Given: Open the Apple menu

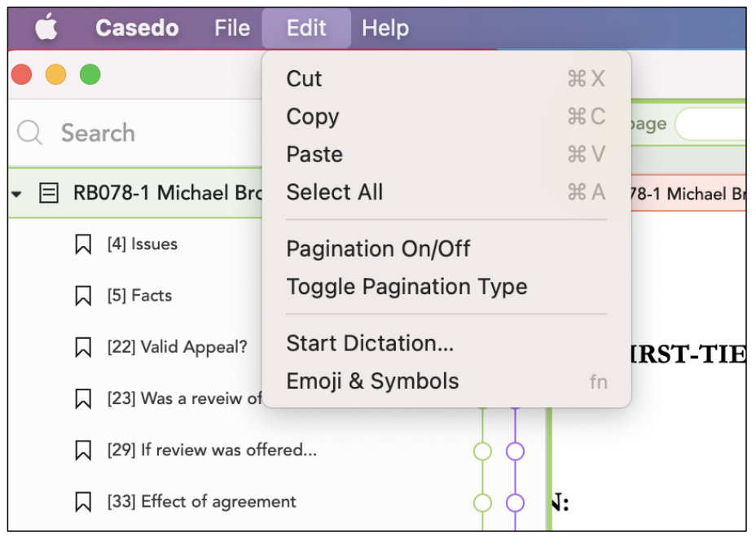Looking at the screenshot, I should point(46,27).
